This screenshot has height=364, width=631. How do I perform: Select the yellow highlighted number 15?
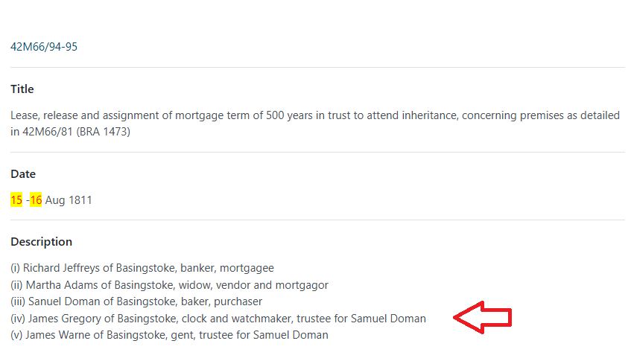16,200
